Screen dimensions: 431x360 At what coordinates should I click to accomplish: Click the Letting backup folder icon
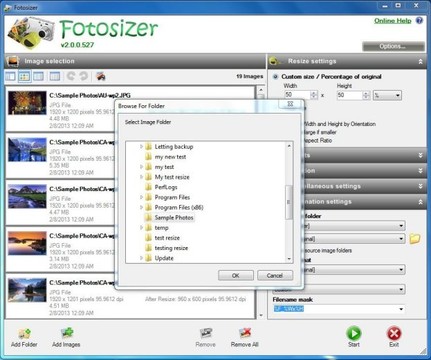click(149, 146)
